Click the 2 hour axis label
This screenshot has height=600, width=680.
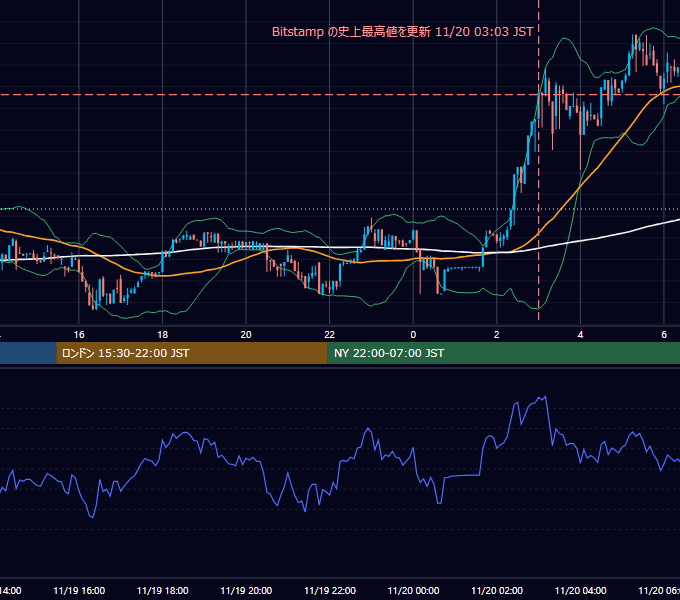point(497,335)
